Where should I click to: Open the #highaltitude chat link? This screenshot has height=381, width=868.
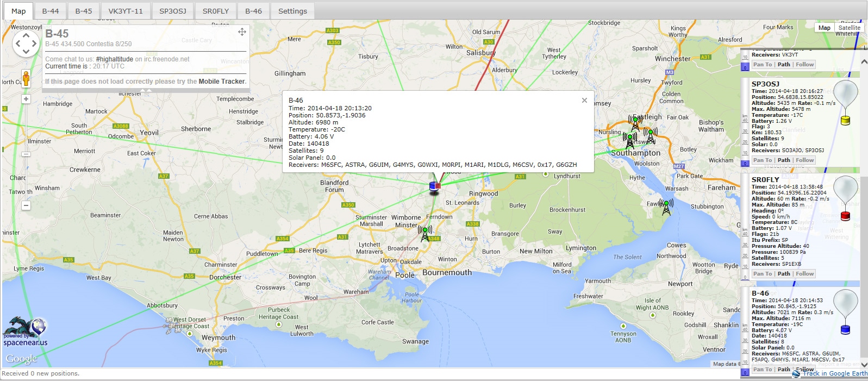[x=114, y=59]
